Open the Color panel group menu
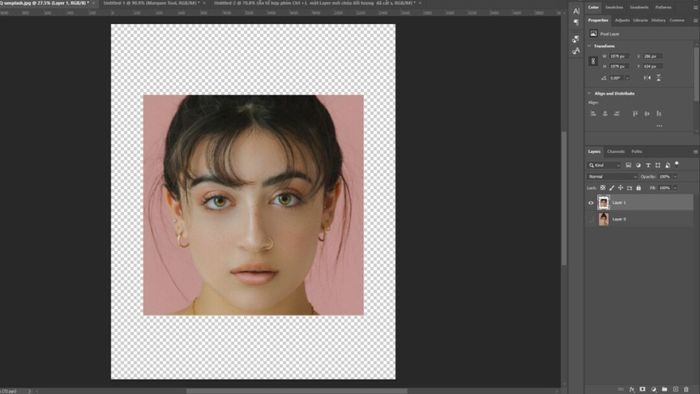The height and width of the screenshot is (394, 700). [695, 7]
